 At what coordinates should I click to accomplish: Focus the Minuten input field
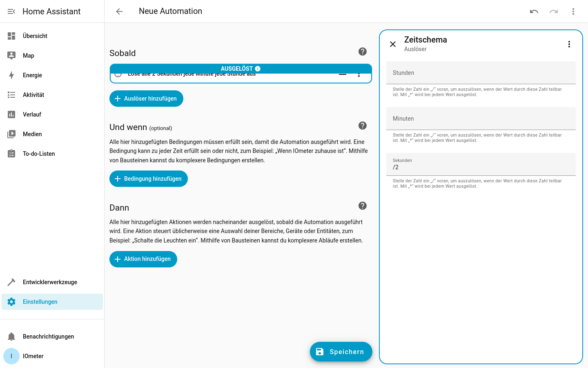481,119
